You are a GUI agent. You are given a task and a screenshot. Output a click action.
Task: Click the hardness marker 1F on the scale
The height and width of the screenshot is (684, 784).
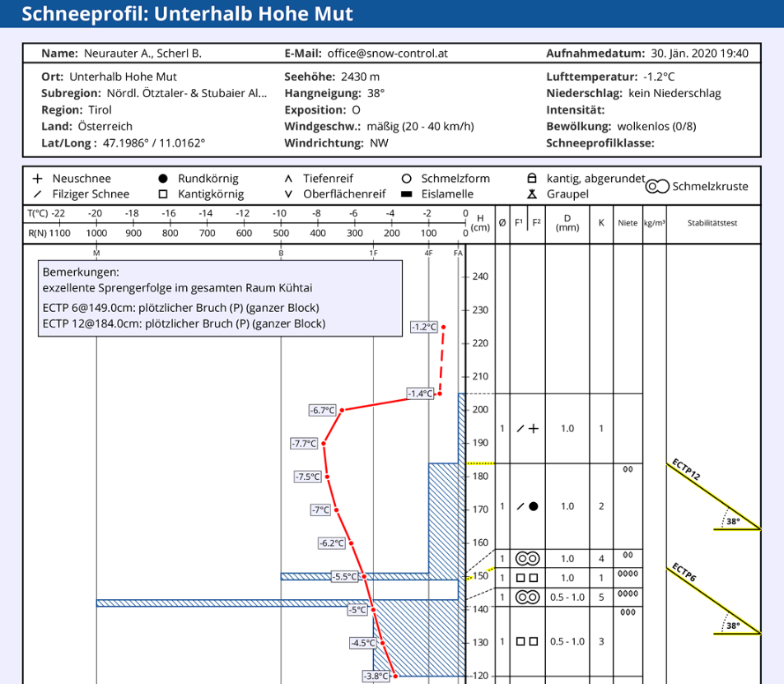click(x=374, y=254)
